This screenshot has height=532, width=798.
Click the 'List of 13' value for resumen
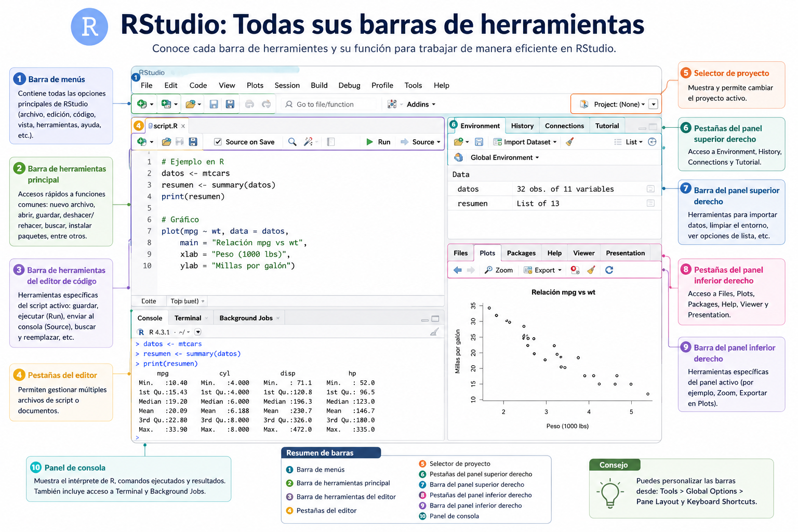coord(538,203)
